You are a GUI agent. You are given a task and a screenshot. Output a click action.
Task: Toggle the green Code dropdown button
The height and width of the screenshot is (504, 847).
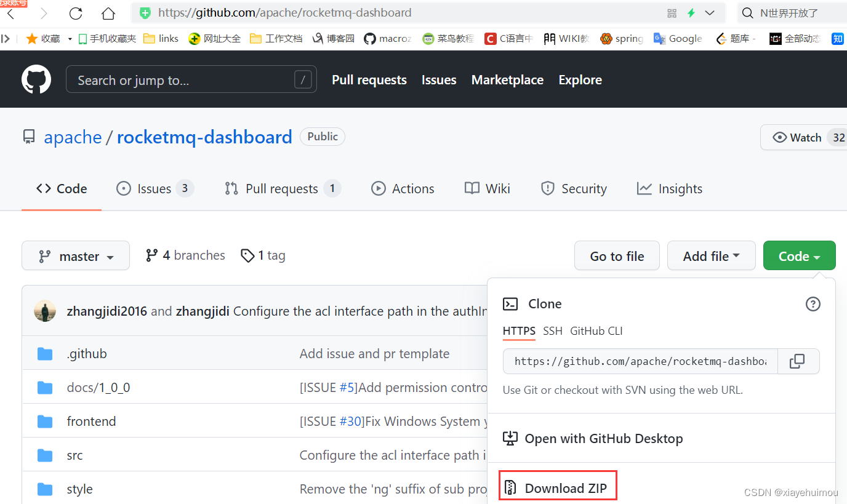[x=799, y=256]
